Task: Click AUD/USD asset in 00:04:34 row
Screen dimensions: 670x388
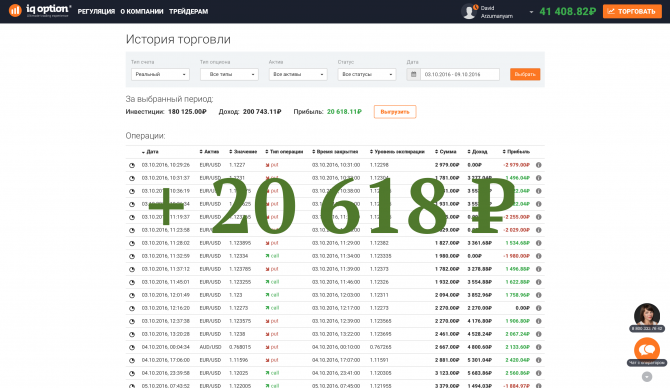Action: pyautogui.click(x=210, y=347)
